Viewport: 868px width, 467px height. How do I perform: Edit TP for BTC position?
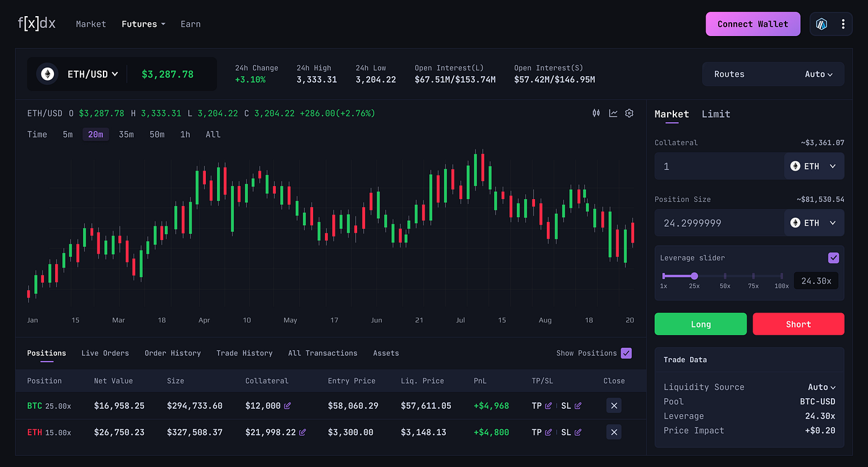548,406
